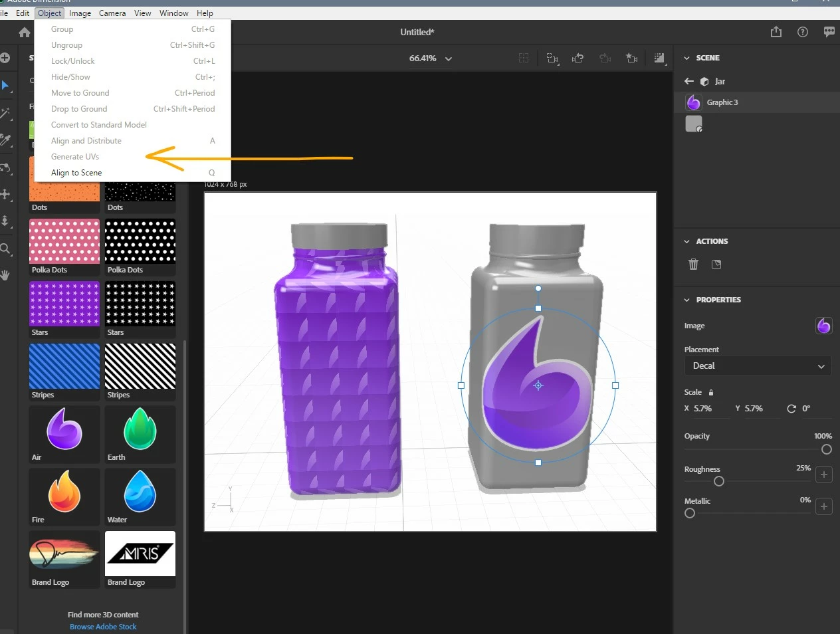Open the Camera menu

(x=112, y=13)
